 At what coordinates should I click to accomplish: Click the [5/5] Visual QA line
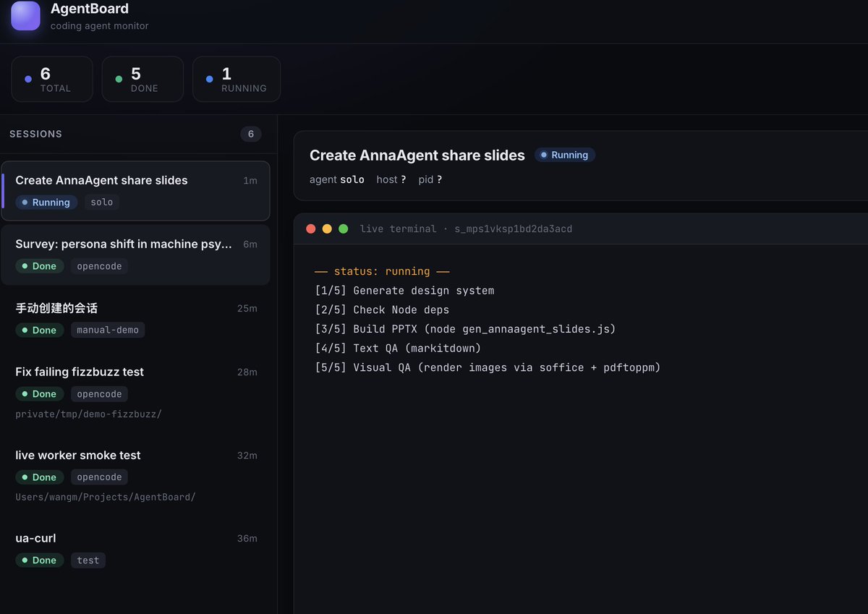pos(488,367)
